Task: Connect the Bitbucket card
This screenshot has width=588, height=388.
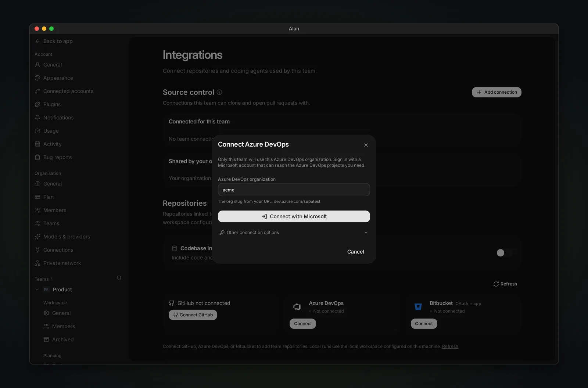Action: click(424, 324)
